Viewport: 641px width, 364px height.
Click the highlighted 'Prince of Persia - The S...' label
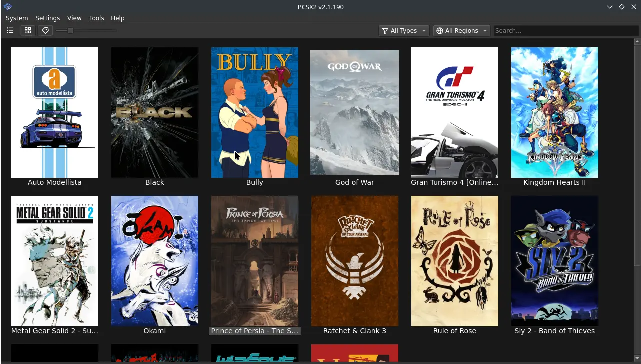(x=255, y=331)
